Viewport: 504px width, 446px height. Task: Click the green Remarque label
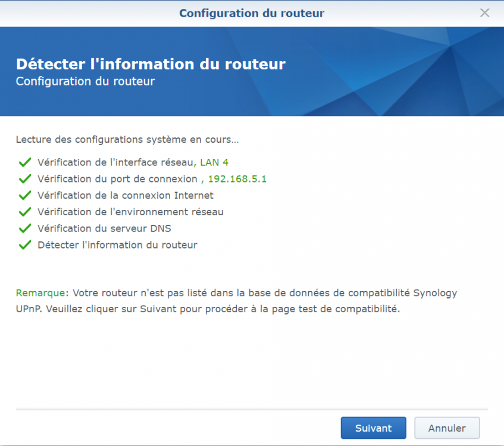pyautogui.click(x=42, y=293)
